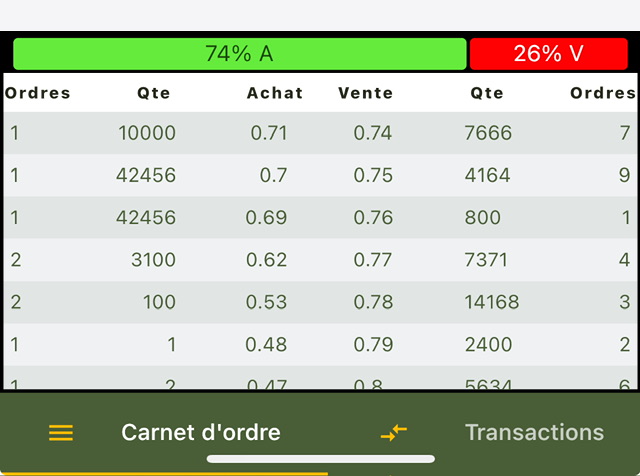Open the hamburger menu icon
The width and height of the screenshot is (640, 476).
(x=61, y=433)
